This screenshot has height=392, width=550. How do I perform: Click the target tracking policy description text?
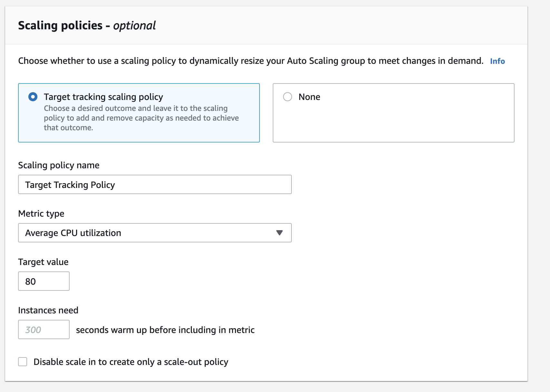tap(141, 118)
